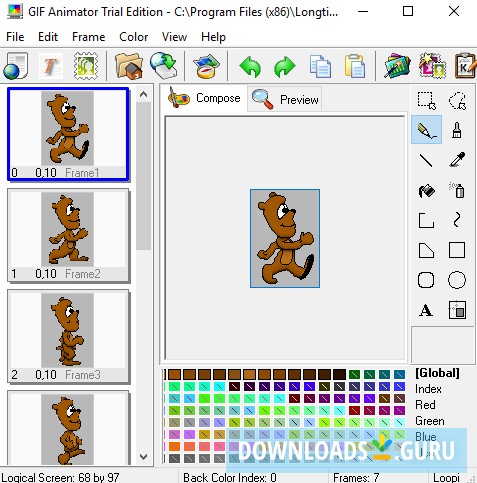Screen dimensions: 477x483
Task: Select the Frame2 thumbnail
Action: pyautogui.click(x=68, y=236)
